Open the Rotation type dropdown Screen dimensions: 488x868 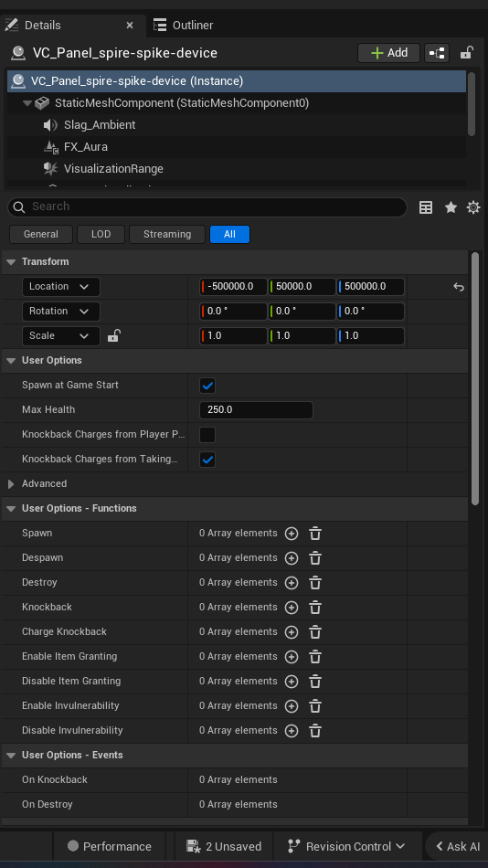pos(61,311)
